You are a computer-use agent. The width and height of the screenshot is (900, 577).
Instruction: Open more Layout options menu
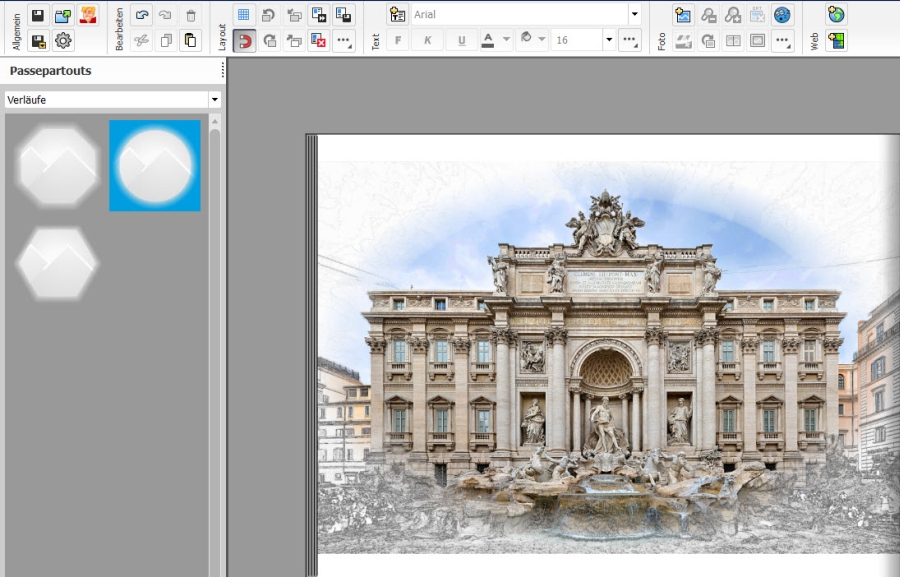click(x=343, y=41)
